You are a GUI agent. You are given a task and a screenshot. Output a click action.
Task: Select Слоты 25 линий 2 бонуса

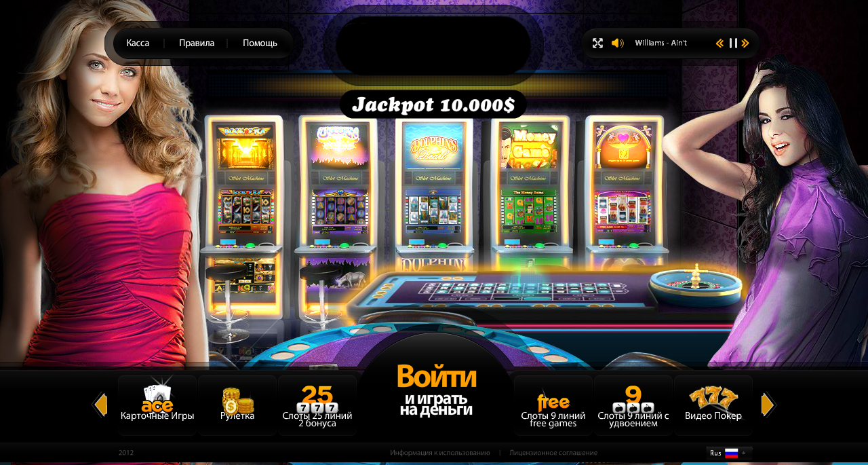(317, 405)
